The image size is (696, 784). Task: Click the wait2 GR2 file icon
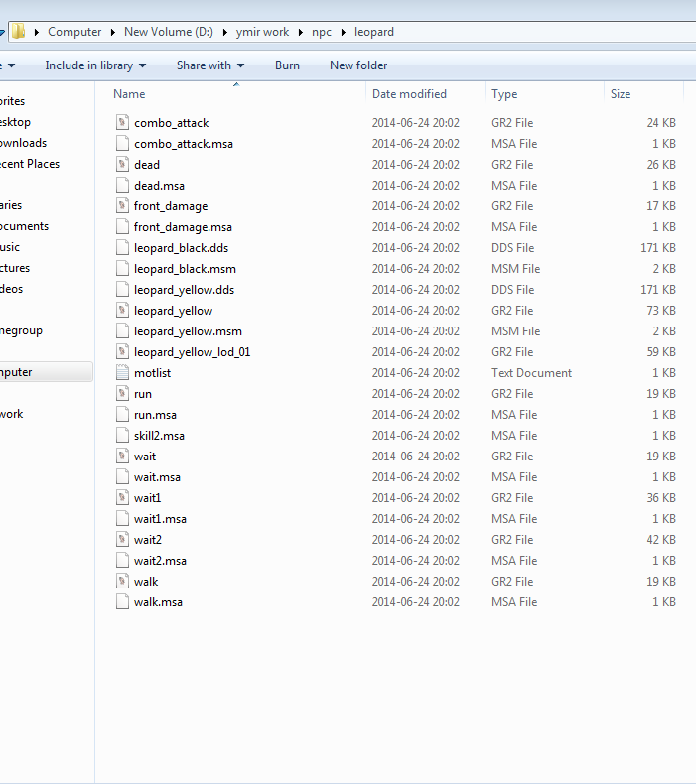point(122,540)
